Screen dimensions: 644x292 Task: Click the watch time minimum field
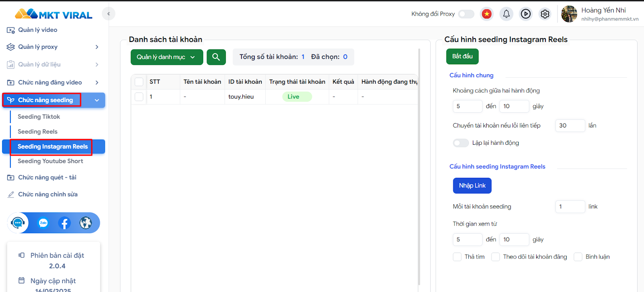pos(467,240)
